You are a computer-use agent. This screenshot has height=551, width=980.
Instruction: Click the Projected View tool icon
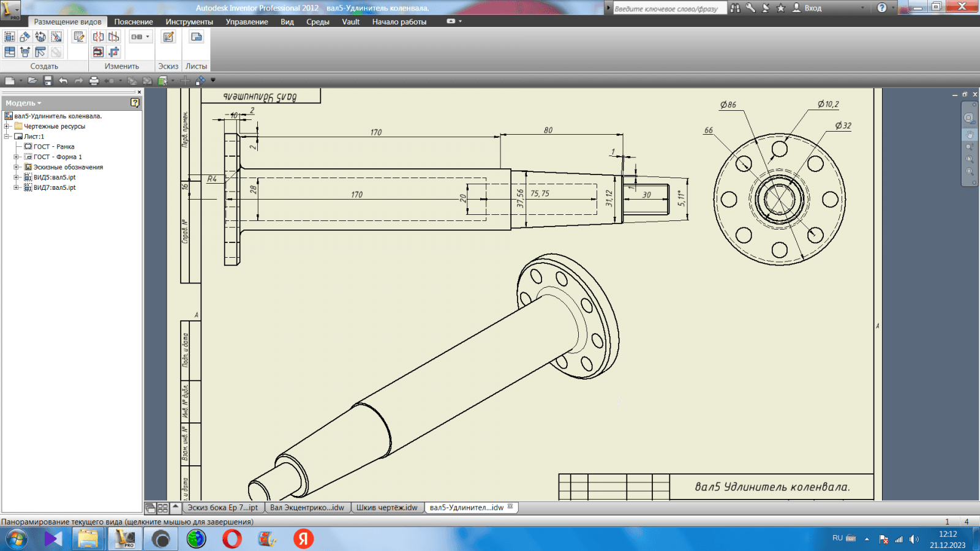pyautogui.click(x=25, y=37)
